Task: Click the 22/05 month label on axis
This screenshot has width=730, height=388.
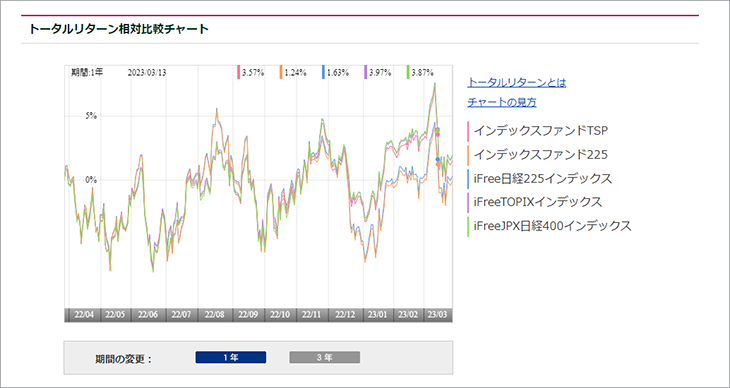Action: [115, 314]
